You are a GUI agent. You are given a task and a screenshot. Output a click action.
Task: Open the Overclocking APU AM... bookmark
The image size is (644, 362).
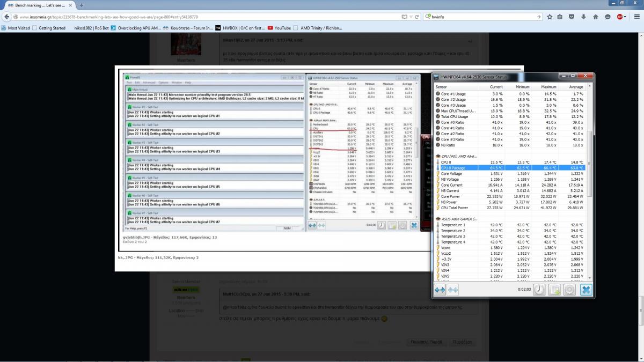(x=136, y=28)
